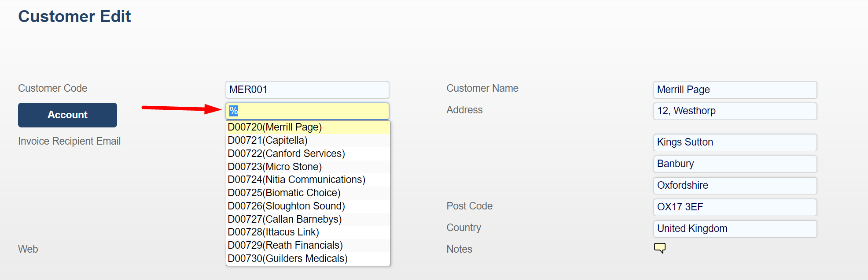
Task: Choose D00727(Callan Barnebys) account option
Action: pos(284,220)
